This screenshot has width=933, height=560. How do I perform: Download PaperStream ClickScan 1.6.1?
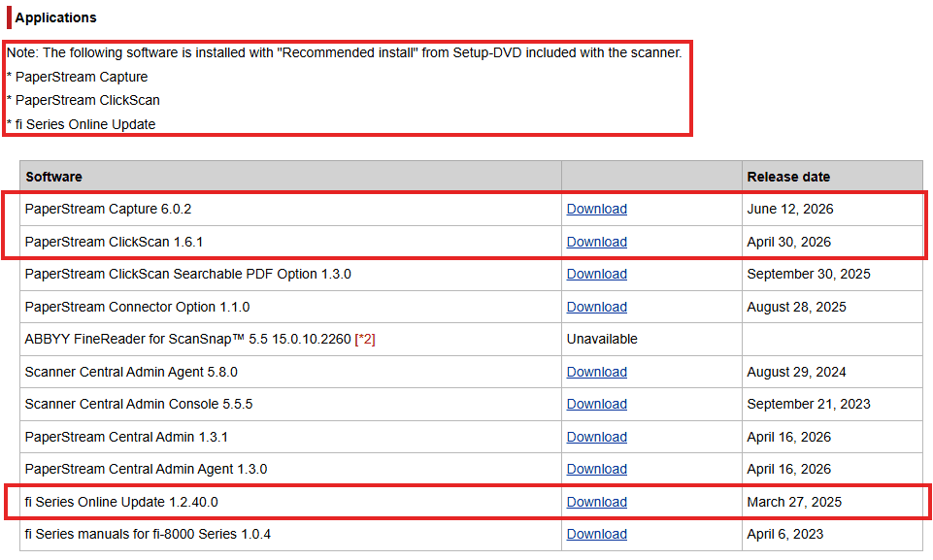596,242
